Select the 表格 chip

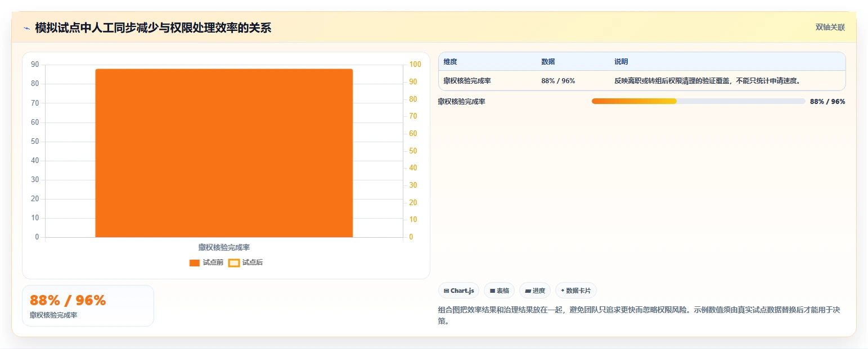coord(499,291)
